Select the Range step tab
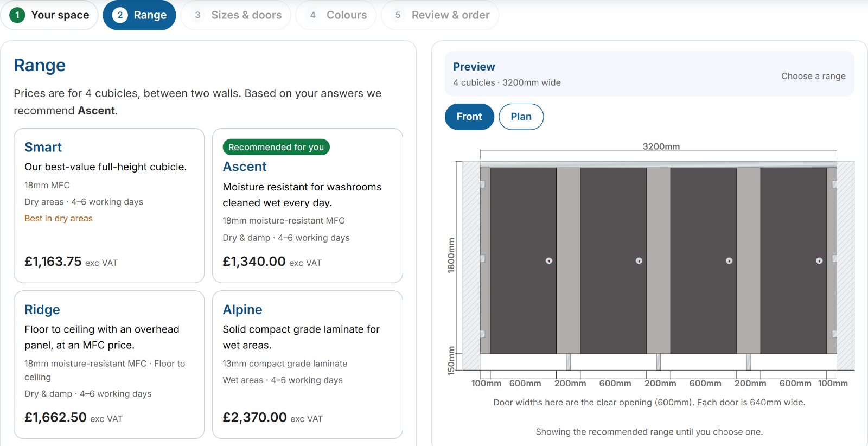 pyautogui.click(x=139, y=15)
